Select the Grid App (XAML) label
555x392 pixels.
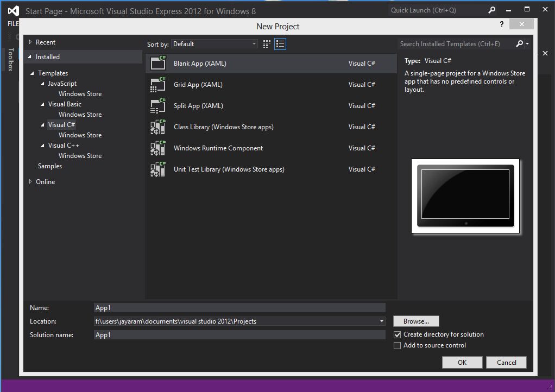coord(198,85)
